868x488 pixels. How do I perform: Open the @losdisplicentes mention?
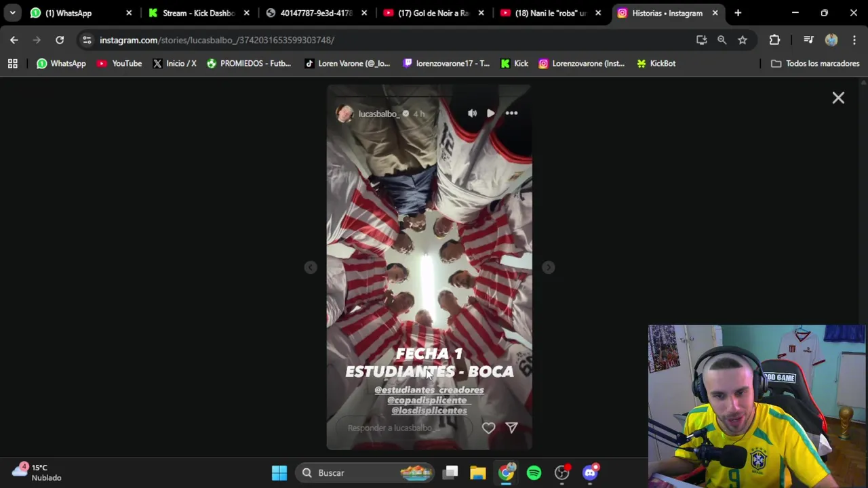click(x=429, y=410)
